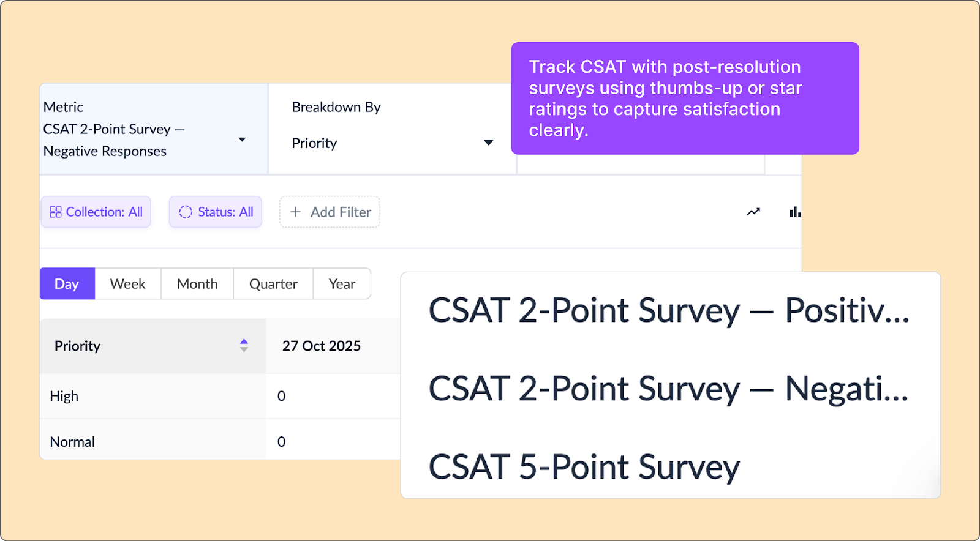Click the Collection: All filter chip
The height and width of the screenshot is (541, 980).
tap(96, 212)
